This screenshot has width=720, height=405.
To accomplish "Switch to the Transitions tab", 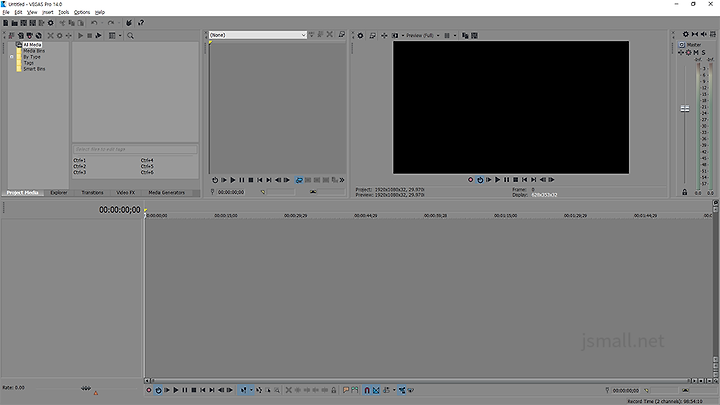I will [x=92, y=192].
